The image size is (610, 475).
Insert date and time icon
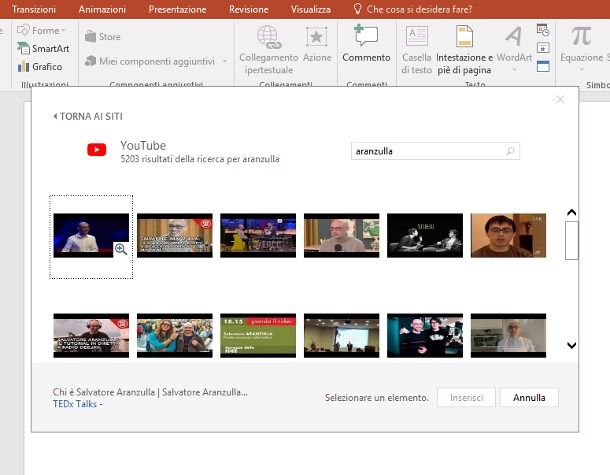(543, 30)
